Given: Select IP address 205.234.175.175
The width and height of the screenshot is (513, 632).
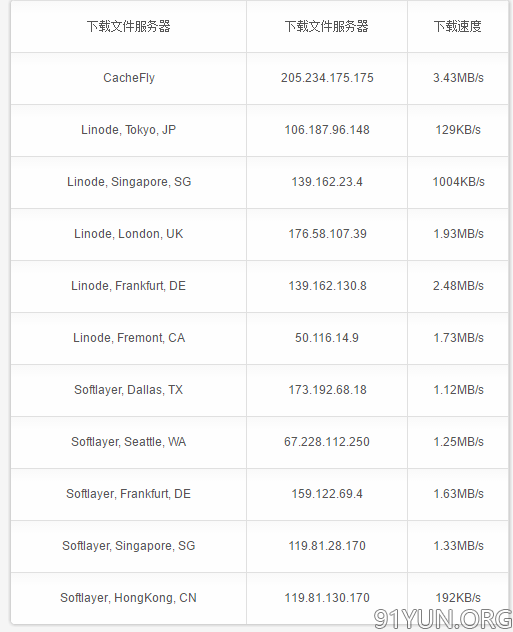Looking at the screenshot, I should tap(327, 78).
